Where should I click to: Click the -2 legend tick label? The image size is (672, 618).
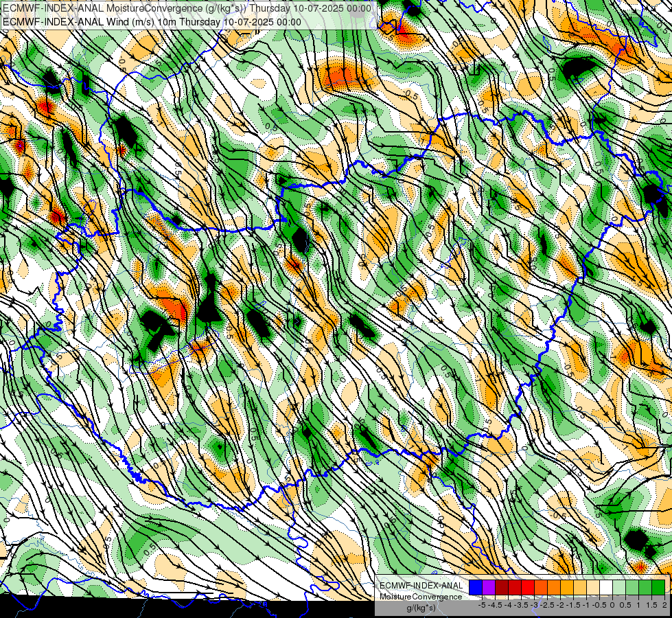coord(560,605)
